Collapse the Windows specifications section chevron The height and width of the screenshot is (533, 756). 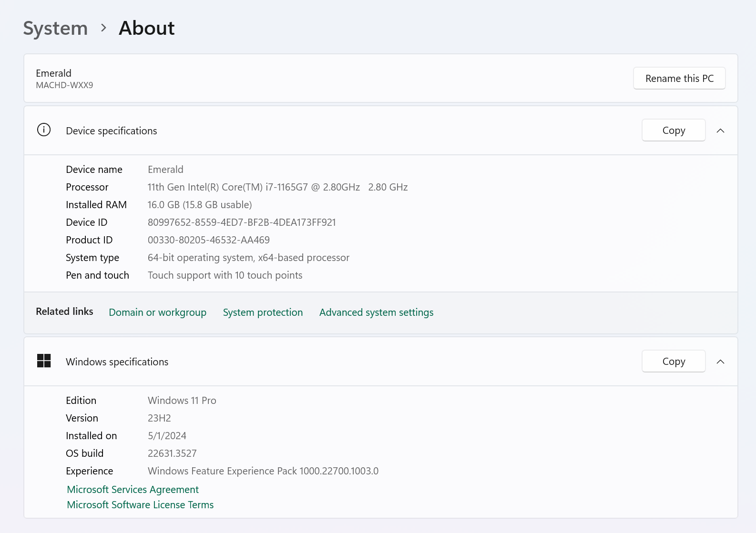720,362
